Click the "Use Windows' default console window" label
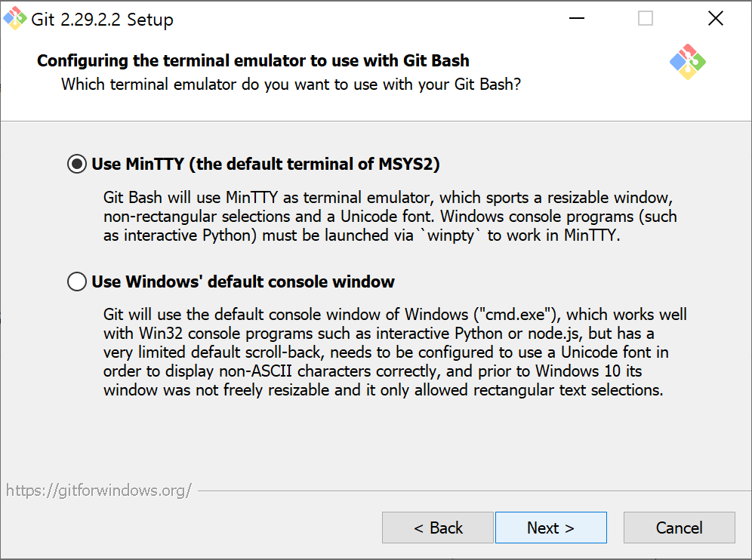Image resolution: width=752 pixels, height=560 pixels. 243,282
